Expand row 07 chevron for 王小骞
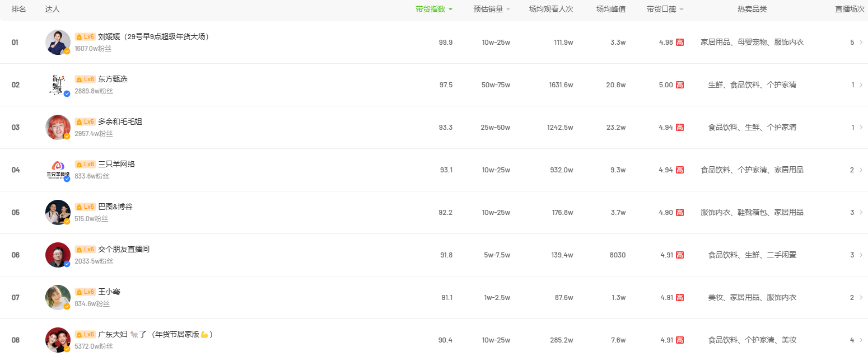This screenshot has width=868, height=361. click(861, 297)
